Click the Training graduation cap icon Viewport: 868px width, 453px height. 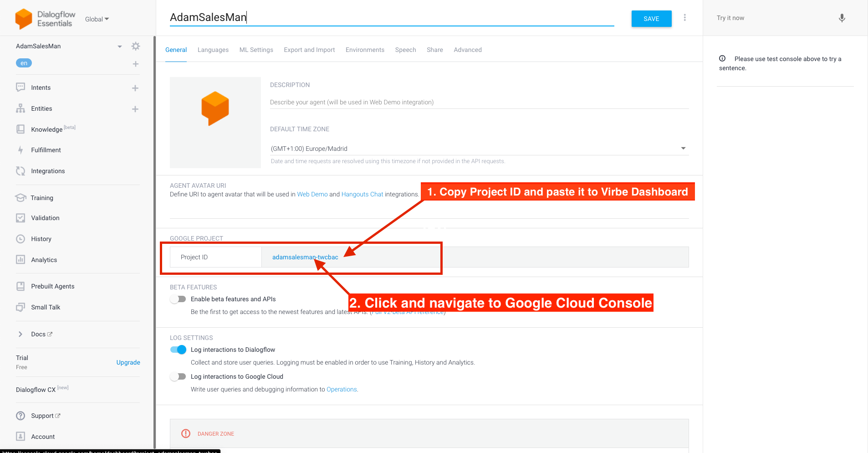(20, 198)
